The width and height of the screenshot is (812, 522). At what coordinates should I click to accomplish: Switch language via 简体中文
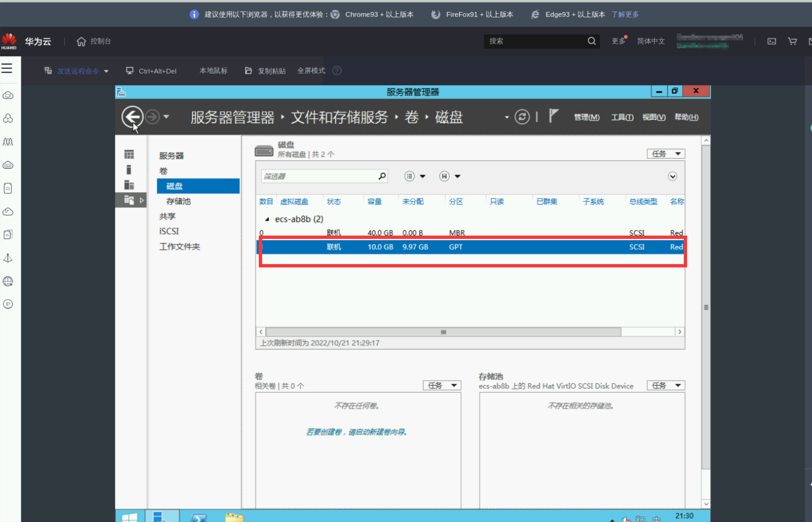[651, 41]
